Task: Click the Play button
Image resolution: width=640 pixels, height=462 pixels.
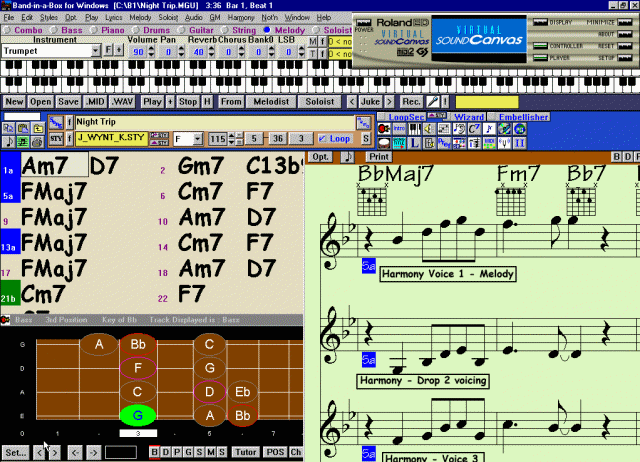Action: click(x=152, y=102)
